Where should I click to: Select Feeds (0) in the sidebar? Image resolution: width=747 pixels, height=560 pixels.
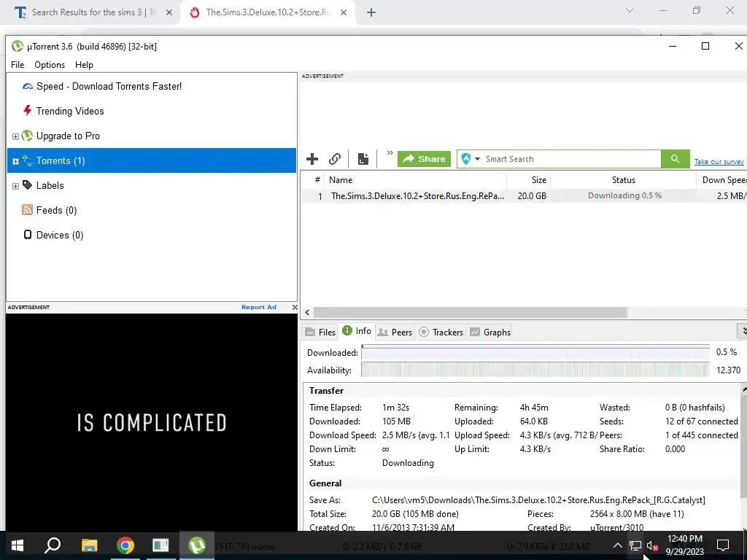(x=56, y=210)
